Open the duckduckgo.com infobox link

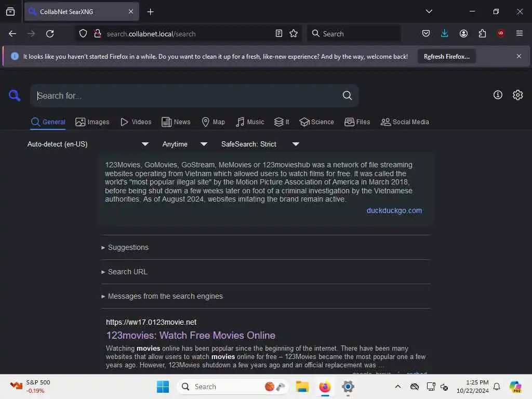(x=394, y=211)
